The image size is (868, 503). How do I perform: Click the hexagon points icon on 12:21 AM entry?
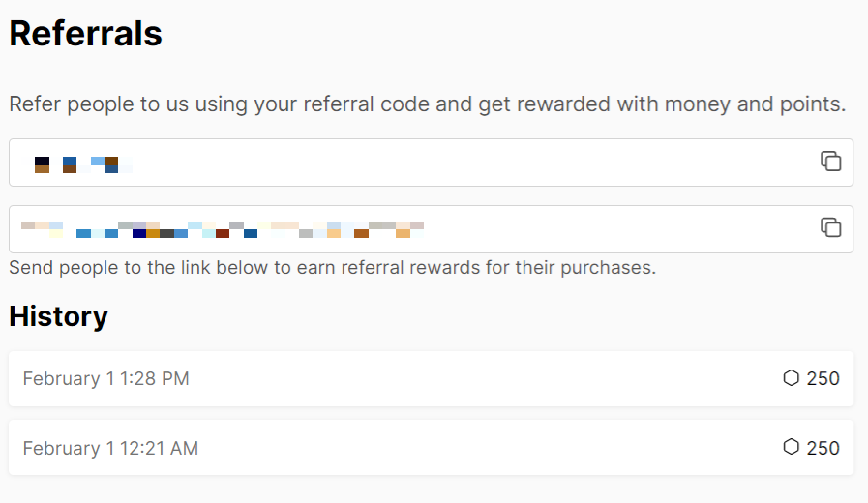[791, 447]
